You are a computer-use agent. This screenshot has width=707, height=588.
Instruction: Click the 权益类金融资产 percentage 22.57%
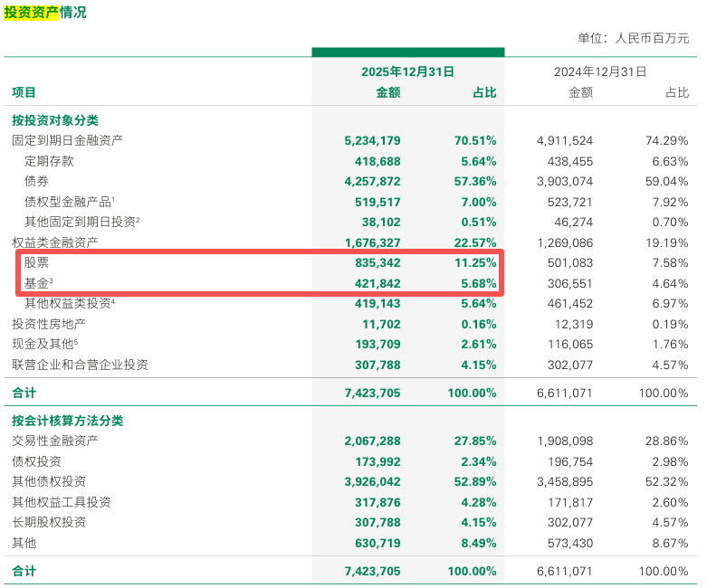[x=474, y=242]
